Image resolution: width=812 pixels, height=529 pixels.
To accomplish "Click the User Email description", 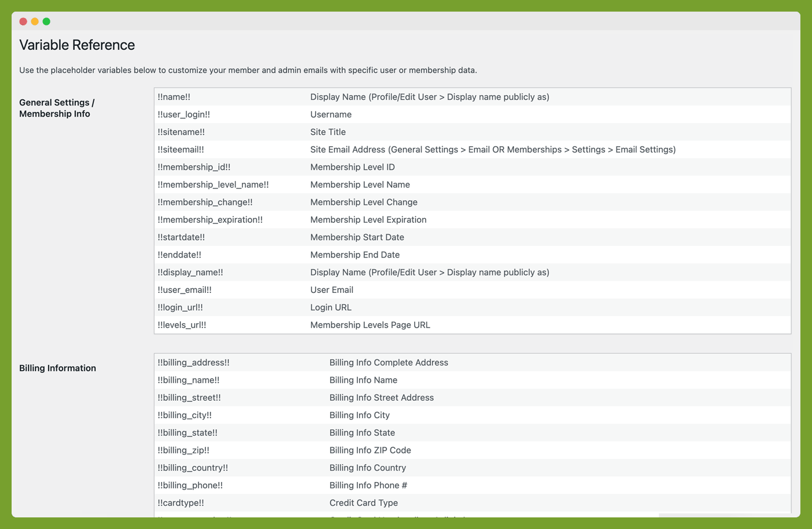I will tap(332, 289).
